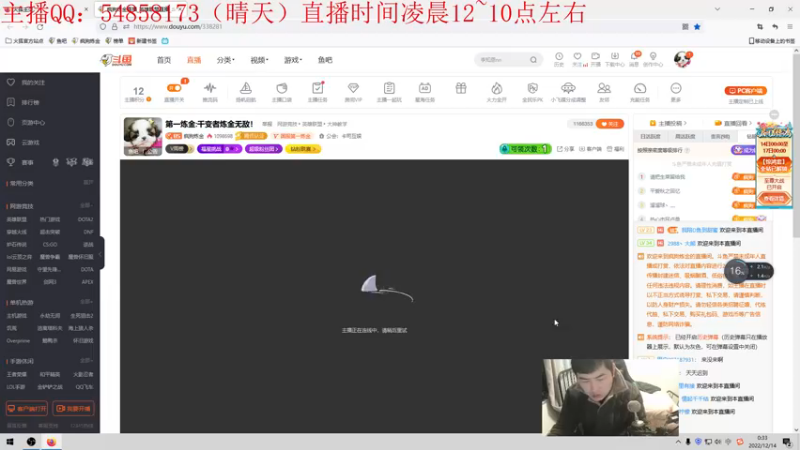Click the user profile avatar in header
This screenshot has width=800, height=450.
pyautogui.click(x=682, y=59)
